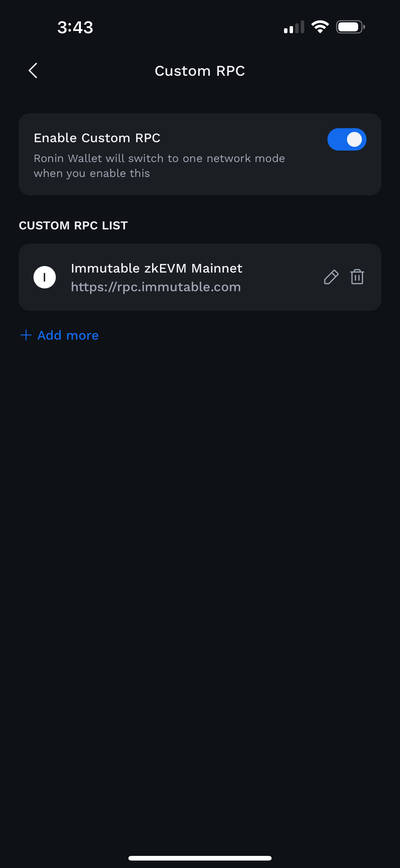
Task: Tap the battery indicator icon
Action: tap(350, 27)
